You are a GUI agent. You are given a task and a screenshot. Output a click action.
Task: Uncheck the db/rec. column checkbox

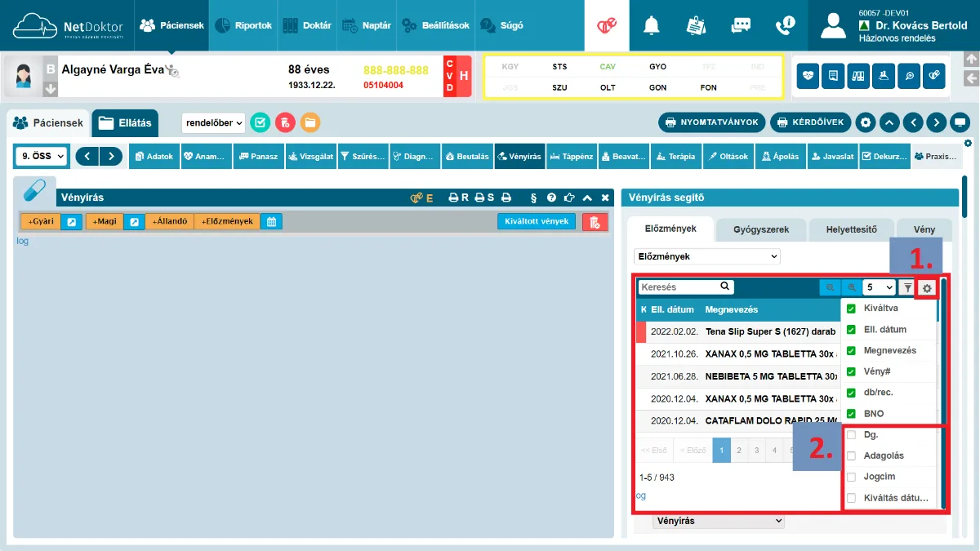[x=851, y=393]
